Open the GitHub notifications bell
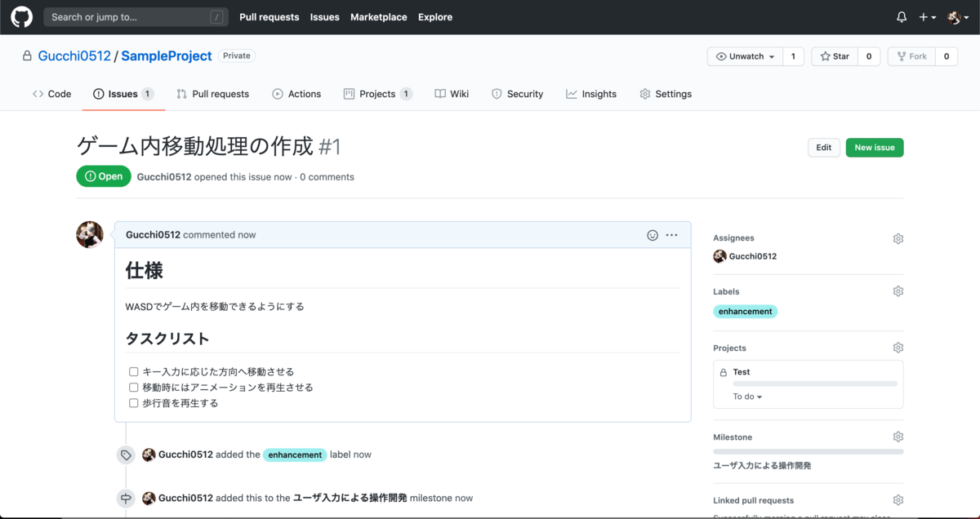 click(901, 16)
